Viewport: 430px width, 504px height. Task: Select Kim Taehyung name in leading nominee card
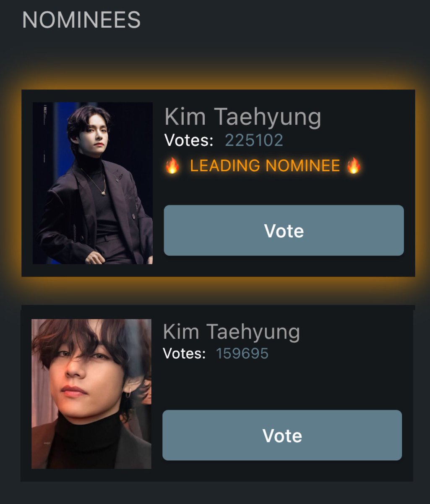pyautogui.click(x=242, y=117)
